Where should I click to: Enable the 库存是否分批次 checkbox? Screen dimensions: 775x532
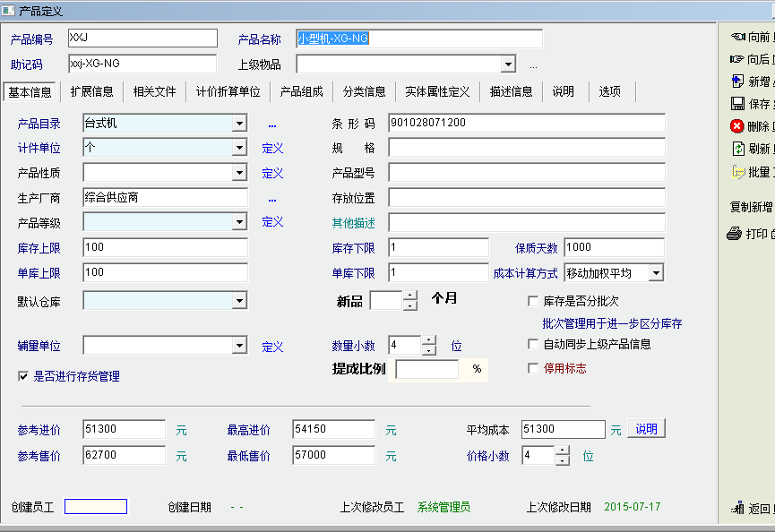click(534, 302)
